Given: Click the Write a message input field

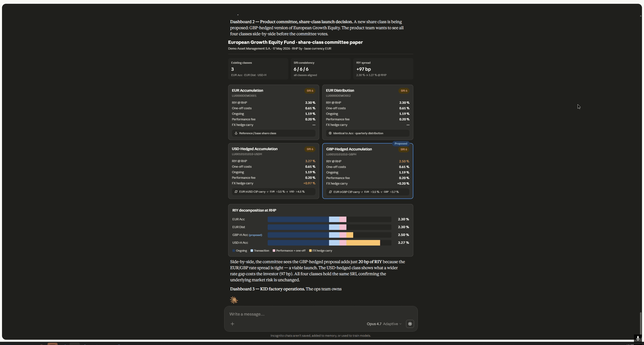Looking at the screenshot, I should pyautogui.click(x=321, y=314).
